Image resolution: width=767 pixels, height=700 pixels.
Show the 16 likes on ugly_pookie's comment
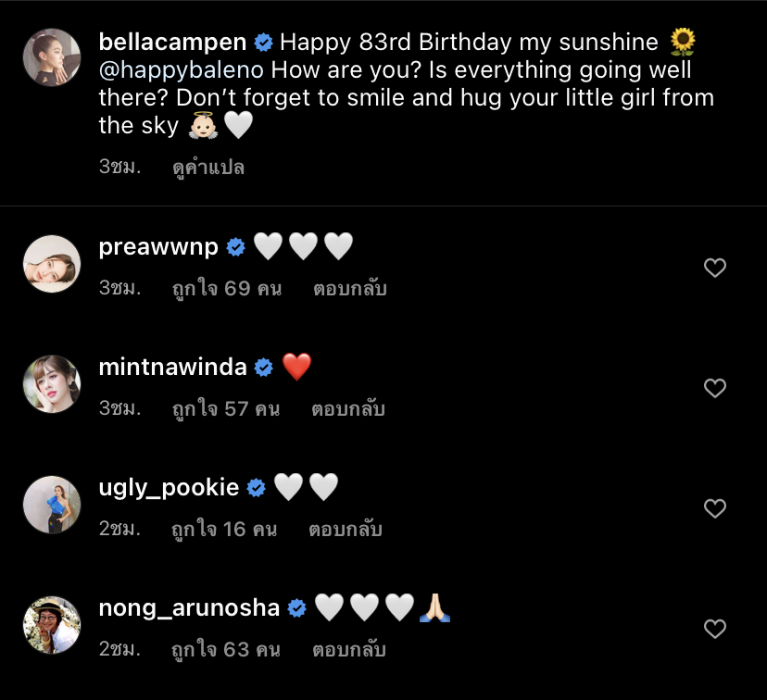coord(224,529)
